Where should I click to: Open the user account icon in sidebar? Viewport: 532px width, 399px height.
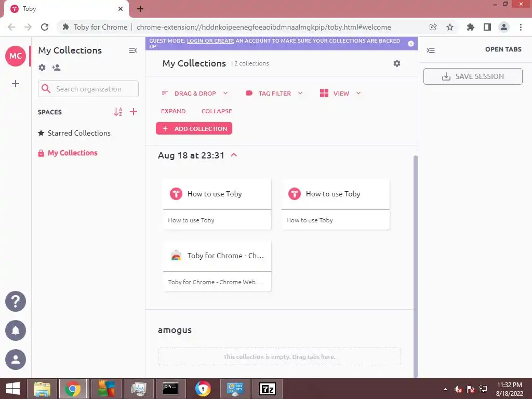[16, 360]
